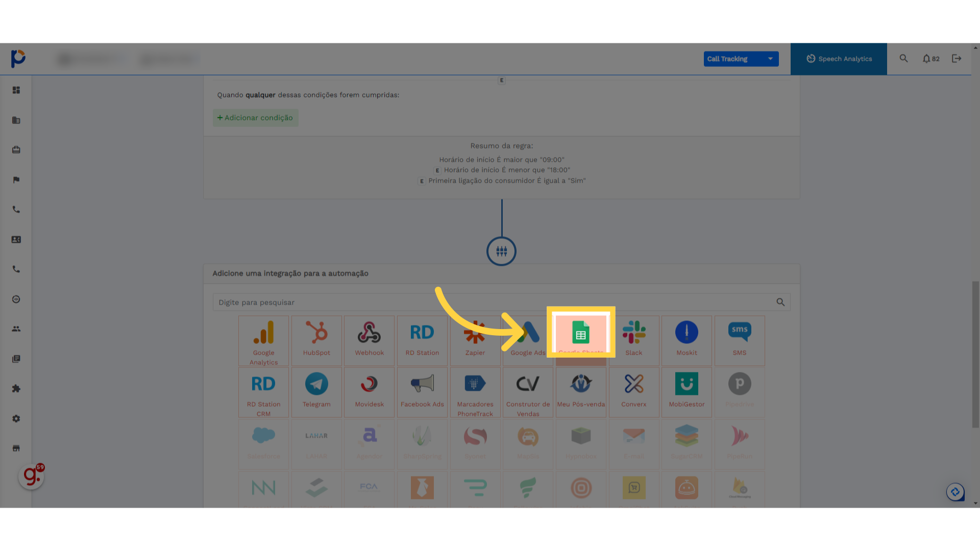This screenshot has width=980, height=551.
Task: Click the header search magnifier icon
Action: click(x=903, y=59)
